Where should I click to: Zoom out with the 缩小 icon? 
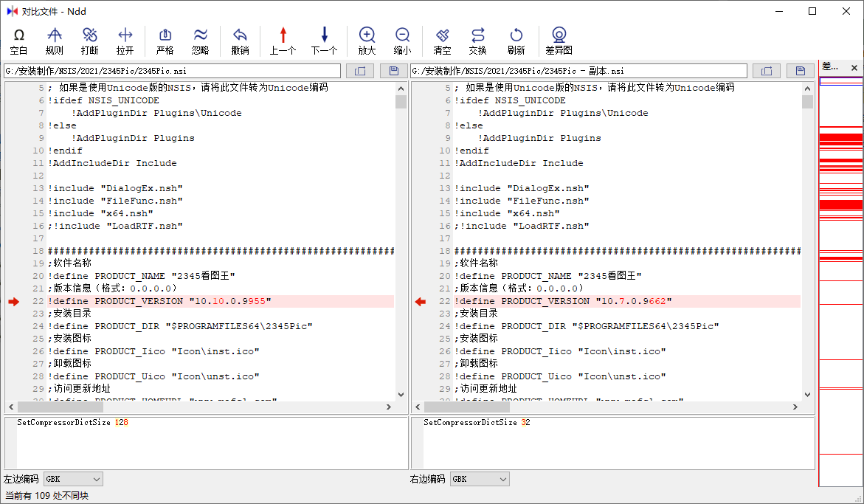pyautogui.click(x=402, y=41)
